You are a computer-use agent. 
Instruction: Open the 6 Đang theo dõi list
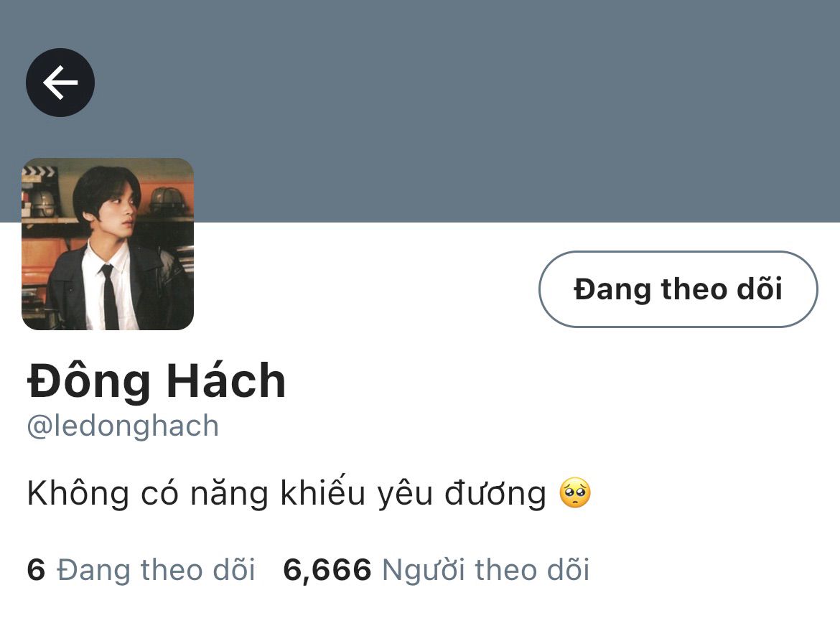pos(141,569)
